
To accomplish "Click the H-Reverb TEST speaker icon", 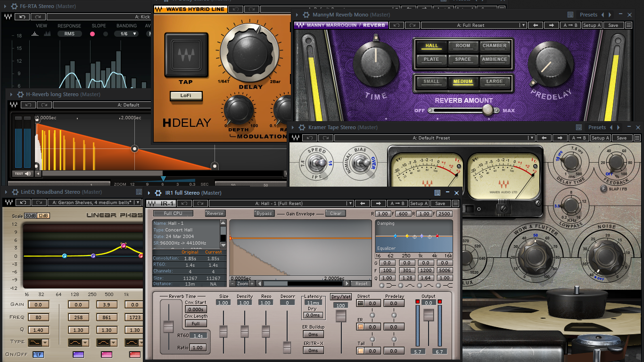I will [x=28, y=173].
